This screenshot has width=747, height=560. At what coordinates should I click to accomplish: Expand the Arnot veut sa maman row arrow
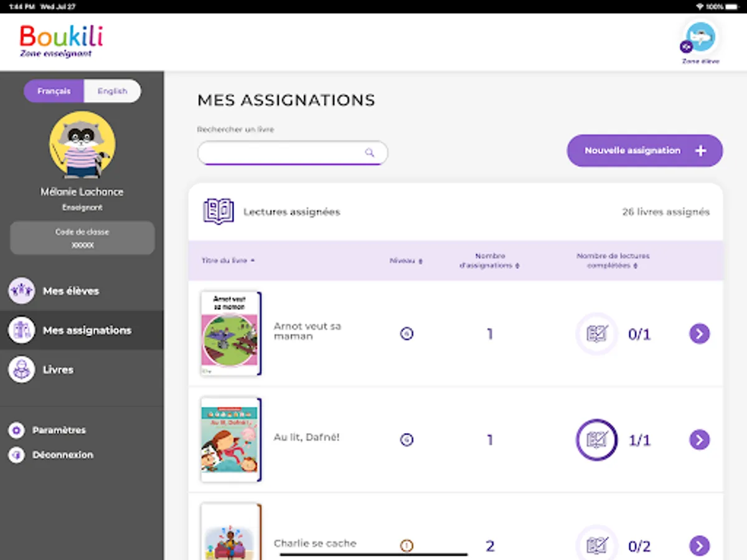click(x=700, y=334)
